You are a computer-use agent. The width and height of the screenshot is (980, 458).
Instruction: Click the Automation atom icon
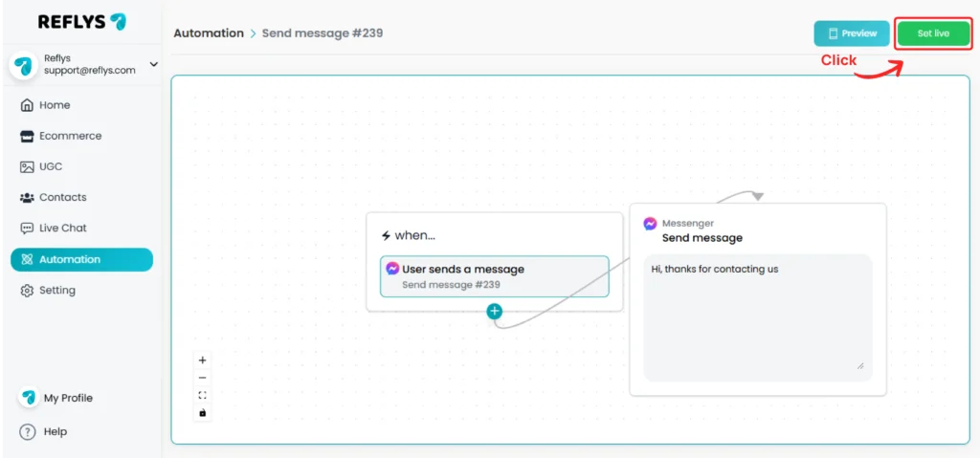27,259
